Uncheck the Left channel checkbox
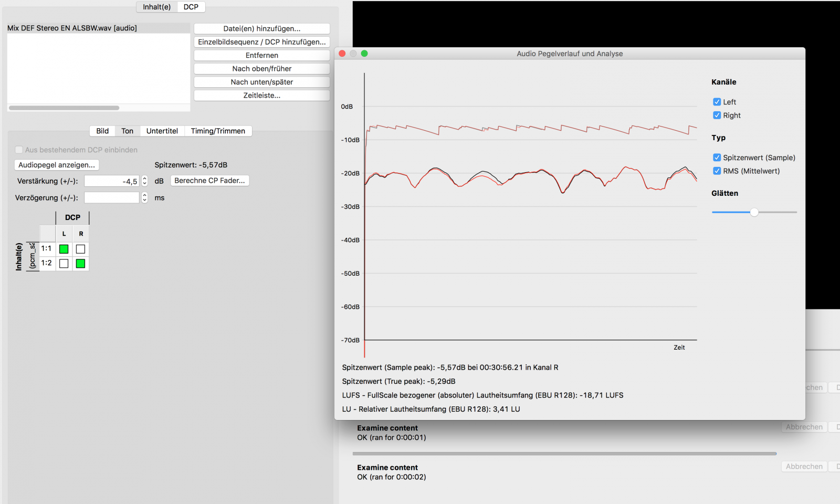This screenshot has width=840, height=504. (x=717, y=102)
